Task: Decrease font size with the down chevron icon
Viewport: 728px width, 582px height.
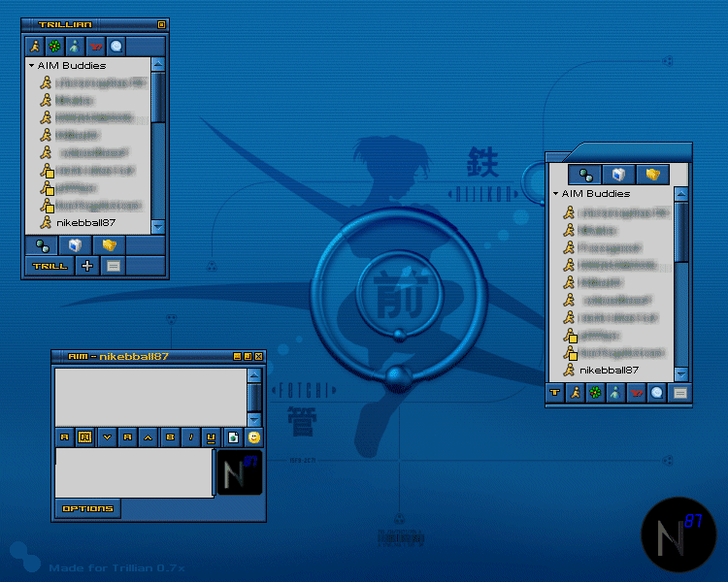Action: click(x=107, y=437)
